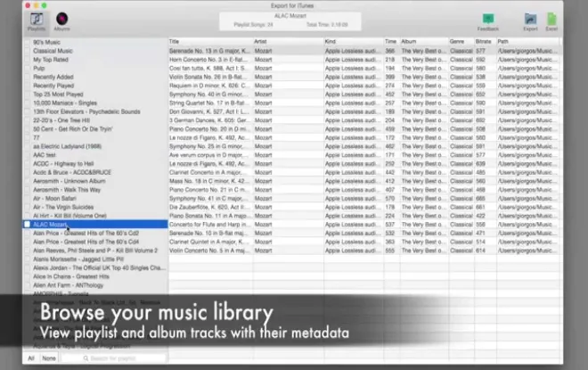Image resolution: width=588 pixels, height=370 pixels.
Task: Select Aerosmith - Unknown Album playlist
Action: click(x=69, y=181)
